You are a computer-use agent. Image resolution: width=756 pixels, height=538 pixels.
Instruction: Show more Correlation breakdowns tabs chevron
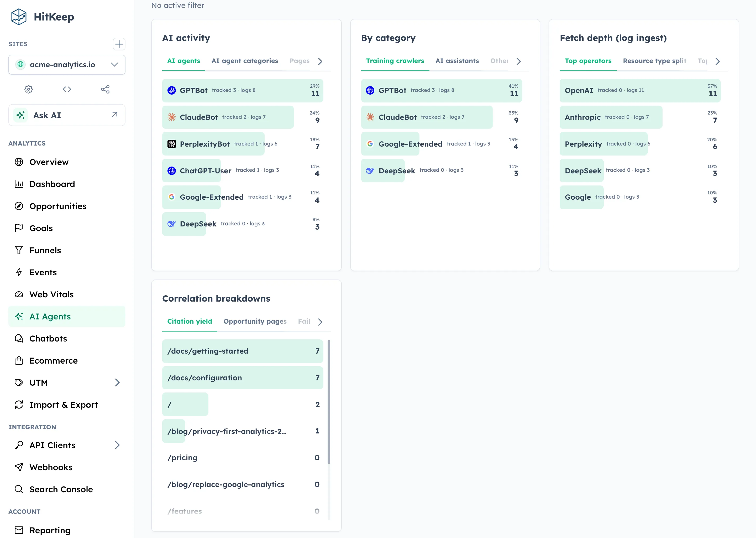click(320, 322)
